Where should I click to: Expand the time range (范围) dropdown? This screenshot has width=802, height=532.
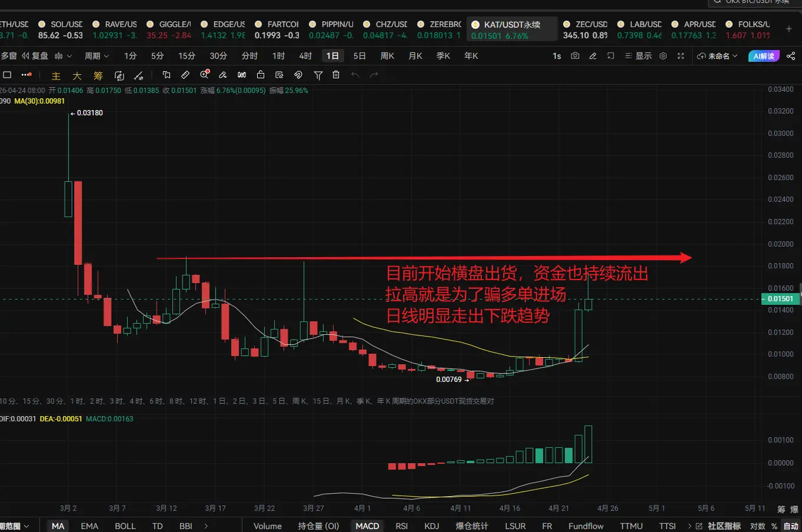point(14,526)
